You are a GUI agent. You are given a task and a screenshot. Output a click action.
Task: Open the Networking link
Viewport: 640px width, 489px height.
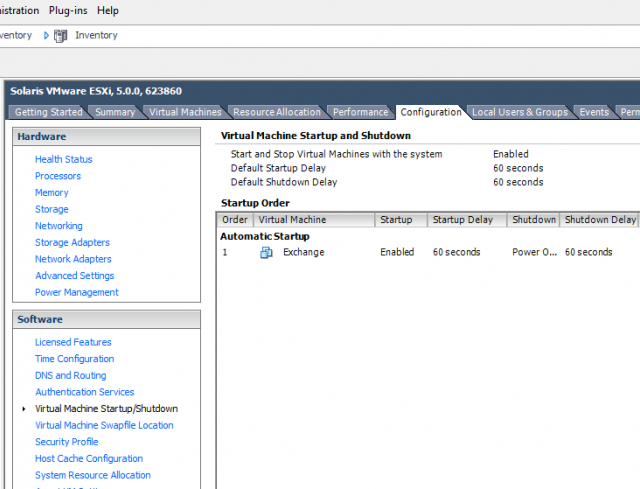(59, 226)
